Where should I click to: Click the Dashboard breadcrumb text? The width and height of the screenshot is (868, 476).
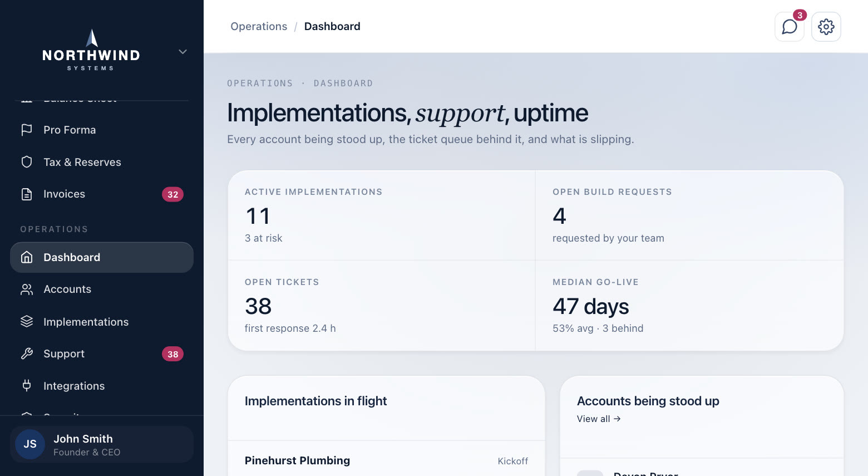click(332, 27)
